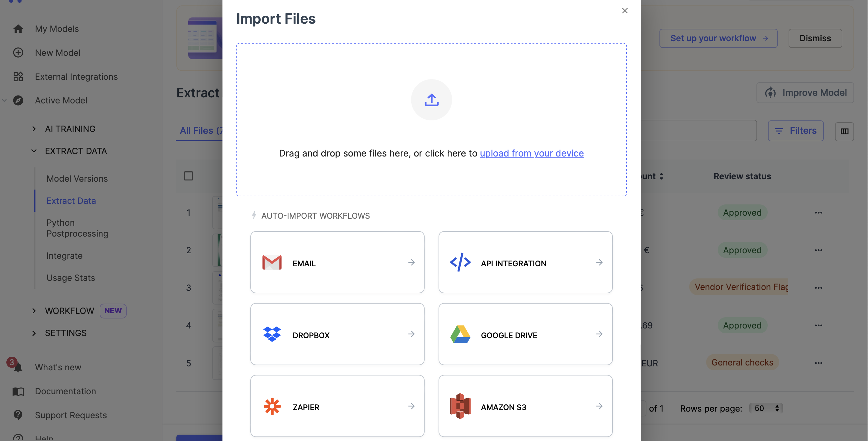
Task: Click the Email auto-import workflow icon
Action: pyautogui.click(x=272, y=262)
